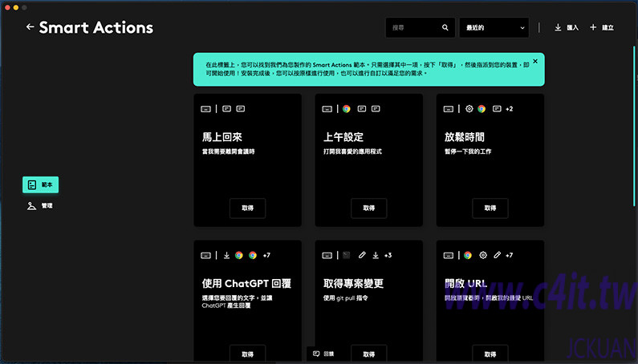Click the Smart Actions page title

[x=96, y=27]
